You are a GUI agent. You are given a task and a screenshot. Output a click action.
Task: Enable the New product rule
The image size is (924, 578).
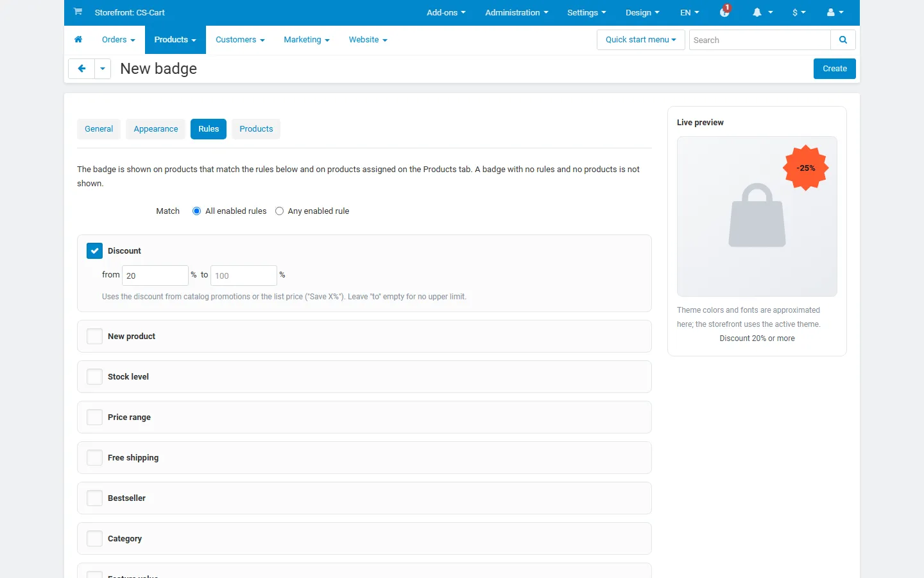(94, 337)
